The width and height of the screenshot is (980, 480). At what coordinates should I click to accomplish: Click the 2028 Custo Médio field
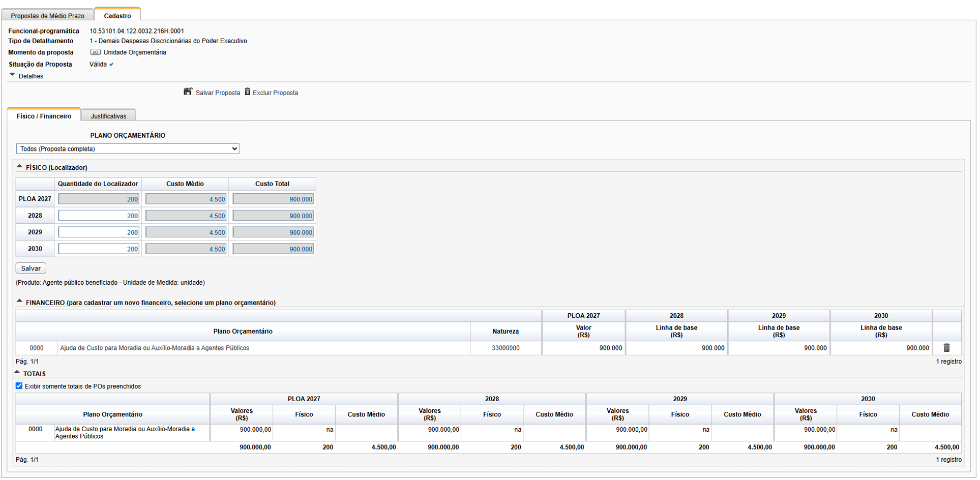(x=186, y=216)
